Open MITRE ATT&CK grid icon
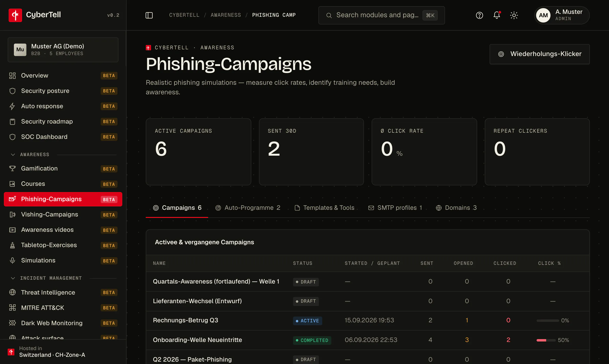The width and height of the screenshot is (609, 364). point(12,307)
